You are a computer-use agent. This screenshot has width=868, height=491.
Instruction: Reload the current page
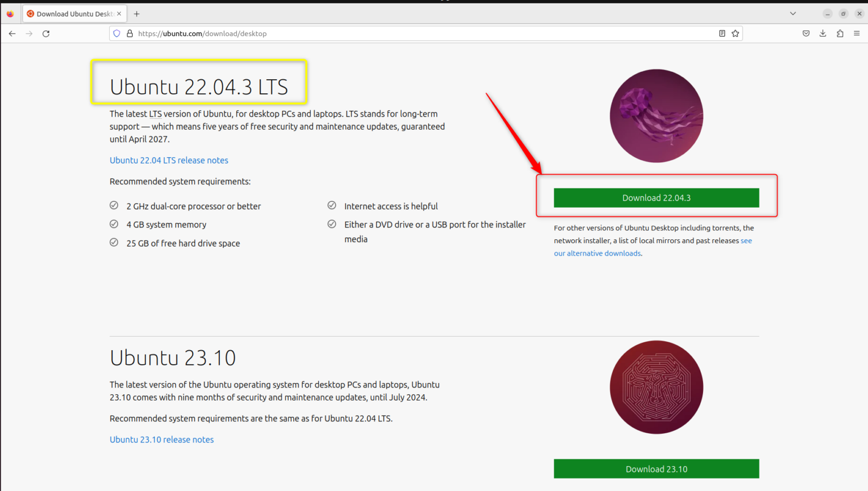pyautogui.click(x=46, y=33)
